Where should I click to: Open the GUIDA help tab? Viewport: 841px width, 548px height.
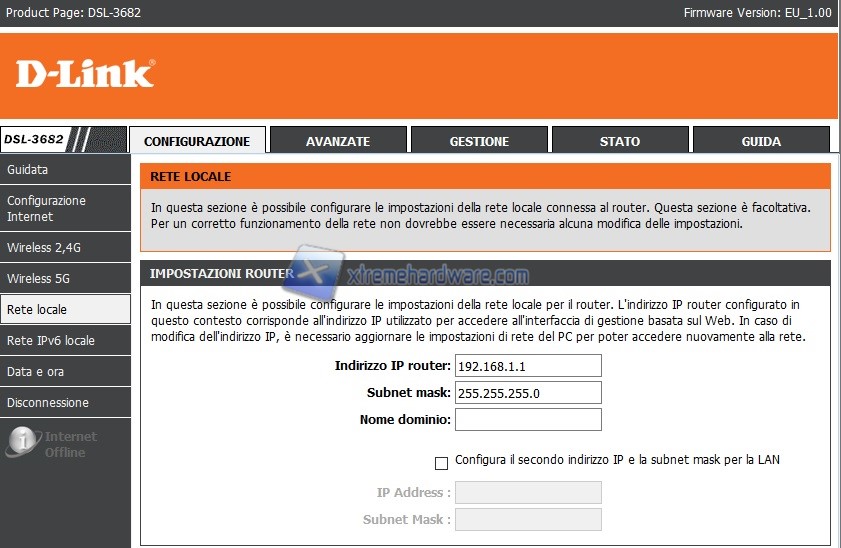click(761, 141)
